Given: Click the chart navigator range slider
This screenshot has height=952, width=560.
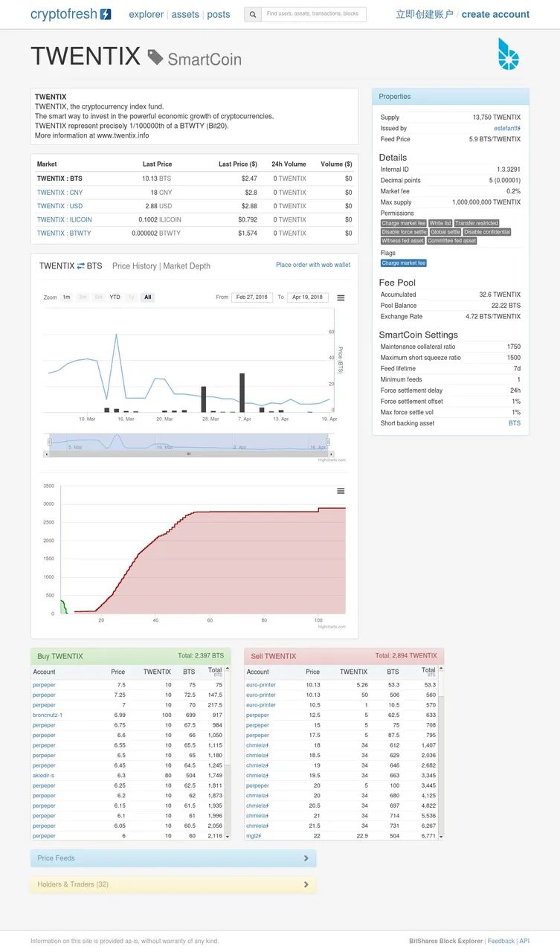Looking at the screenshot, I should click(x=189, y=443).
